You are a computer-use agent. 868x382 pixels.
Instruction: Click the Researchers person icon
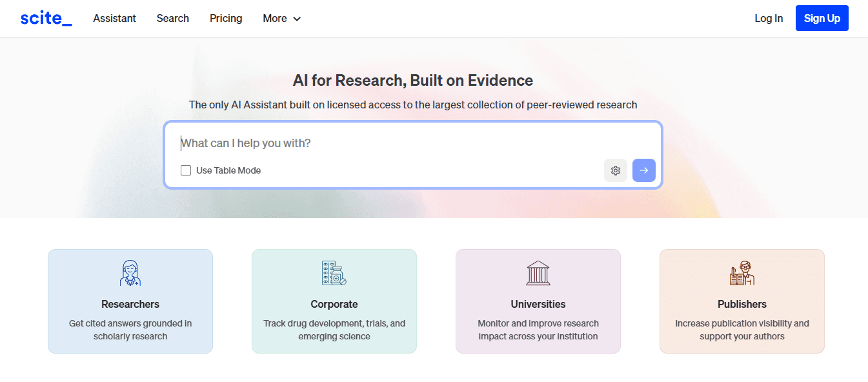(130, 273)
